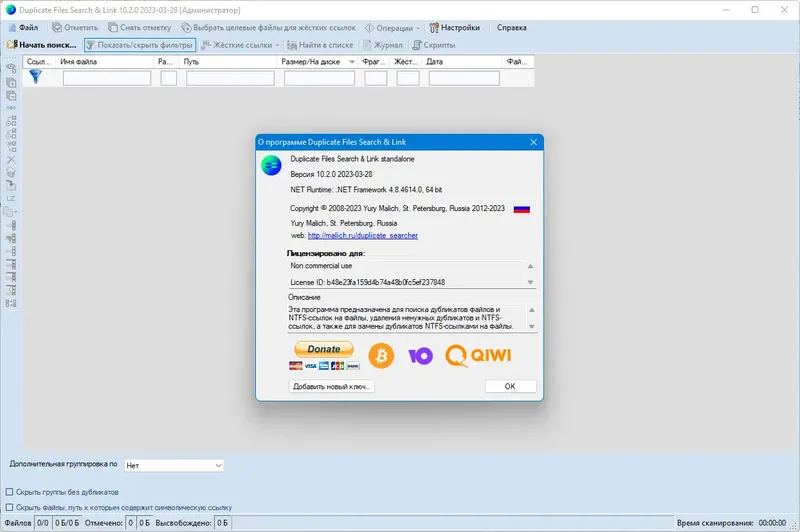Click the red X delete icon in sidebar
The height and width of the screenshot is (532, 800).
click(11, 160)
